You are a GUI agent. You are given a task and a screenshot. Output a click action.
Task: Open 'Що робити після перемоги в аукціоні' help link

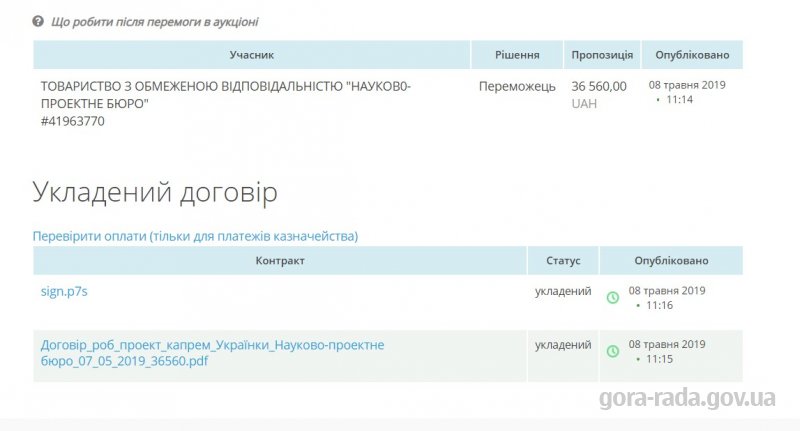coord(155,22)
